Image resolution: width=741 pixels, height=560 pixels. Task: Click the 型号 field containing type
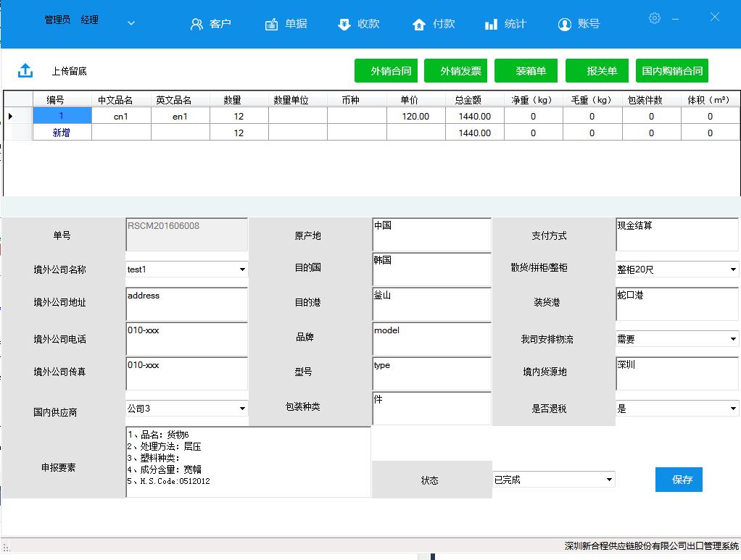(432, 374)
